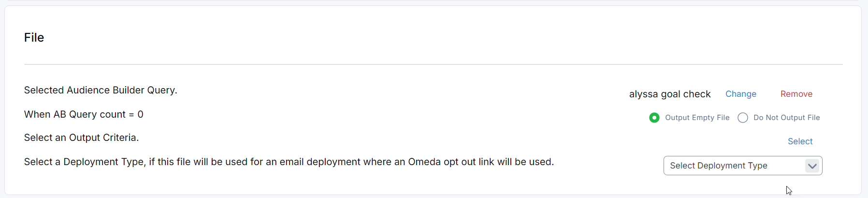868x198 pixels.
Task: Click the "When AB Query count = 0" text
Action: [x=84, y=114]
